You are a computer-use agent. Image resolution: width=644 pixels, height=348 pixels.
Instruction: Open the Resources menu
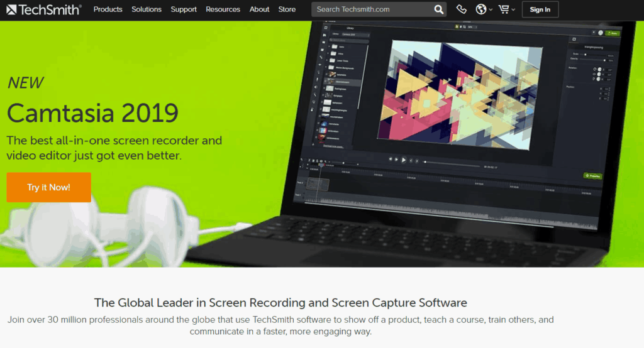click(x=223, y=9)
